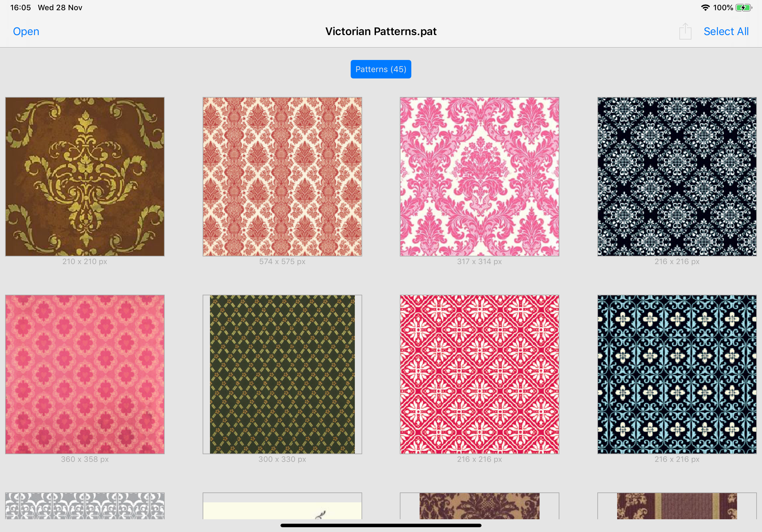
Task: Tap Select All in the toolbar
Action: 726,32
